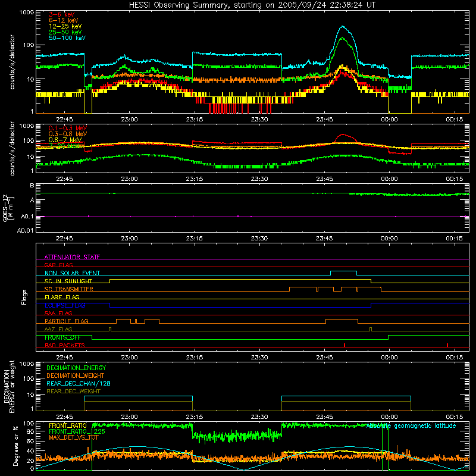Select the DECIMATION_WEIGHT legend label
This screenshot has width=476, height=476.
pos(76,376)
